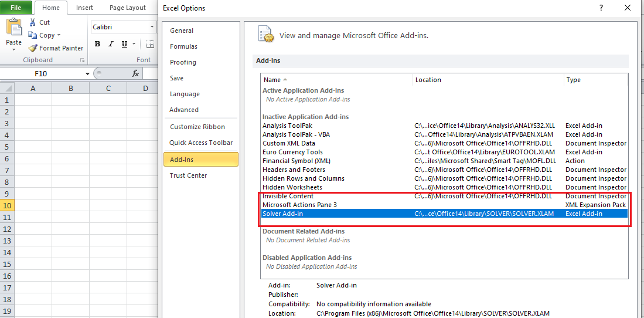Select Analysis ToolPak - VBA add-in
The image size is (644, 318).
coord(444,134)
